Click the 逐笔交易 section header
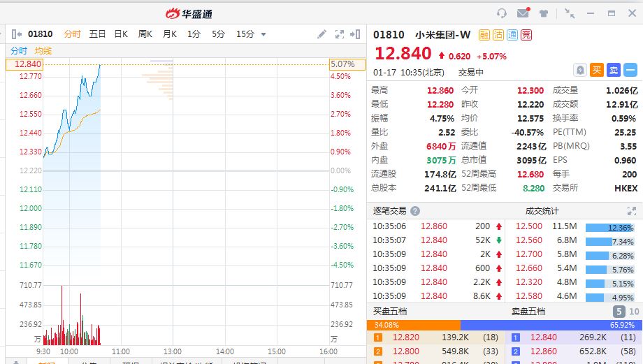 click(x=389, y=211)
